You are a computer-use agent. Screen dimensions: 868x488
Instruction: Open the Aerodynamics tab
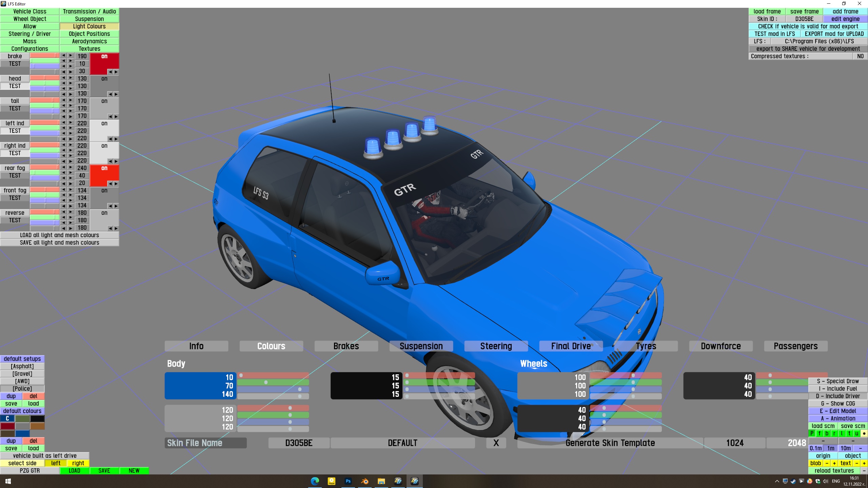point(89,41)
